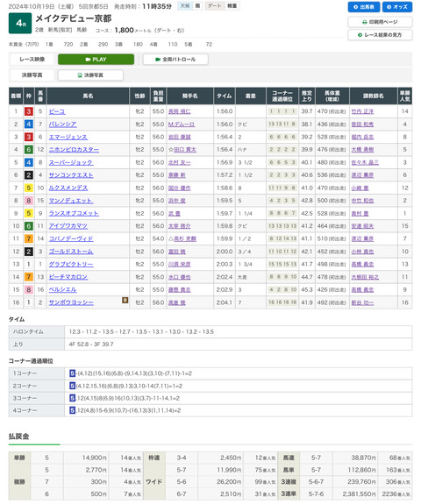Open trainer link in バレンシア row
This screenshot has height=504, width=421.
362,124
